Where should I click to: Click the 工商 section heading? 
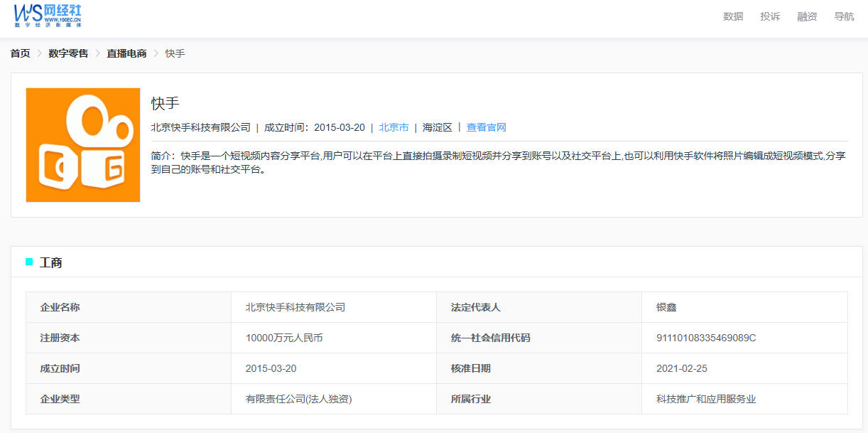pos(51,262)
